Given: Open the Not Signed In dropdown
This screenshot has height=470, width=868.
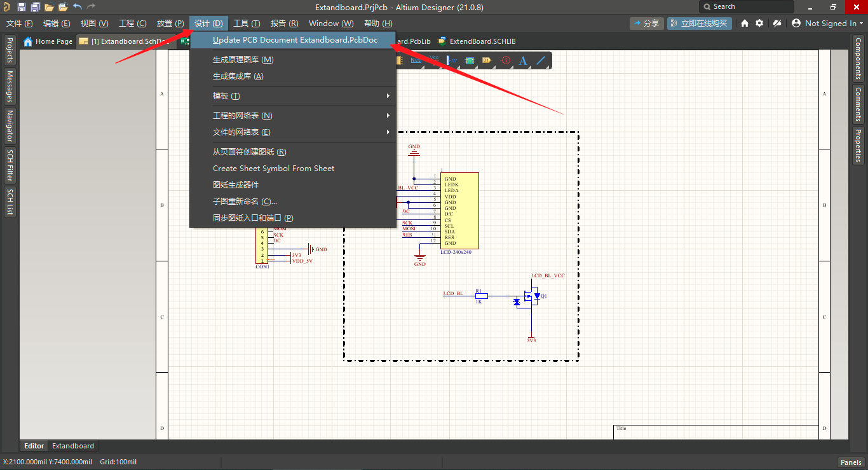Looking at the screenshot, I should [828, 24].
